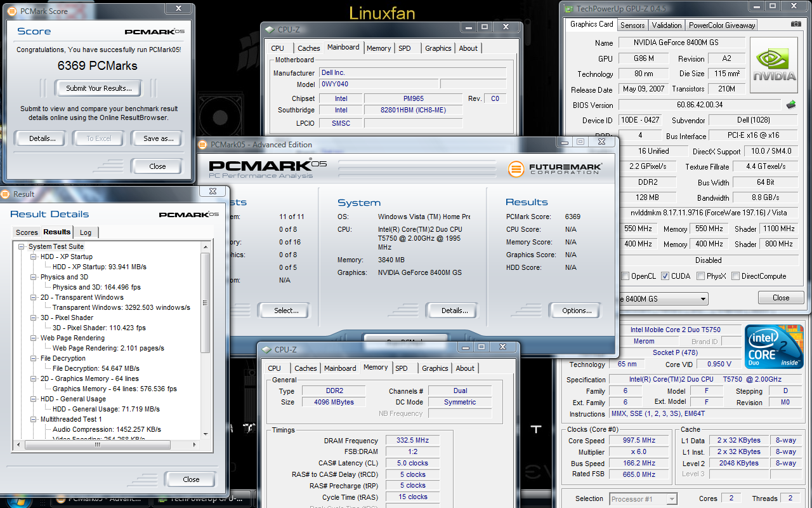Click Details button in PCMark Score window
The width and height of the screenshot is (812, 508).
pyautogui.click(x=43, y=138)
